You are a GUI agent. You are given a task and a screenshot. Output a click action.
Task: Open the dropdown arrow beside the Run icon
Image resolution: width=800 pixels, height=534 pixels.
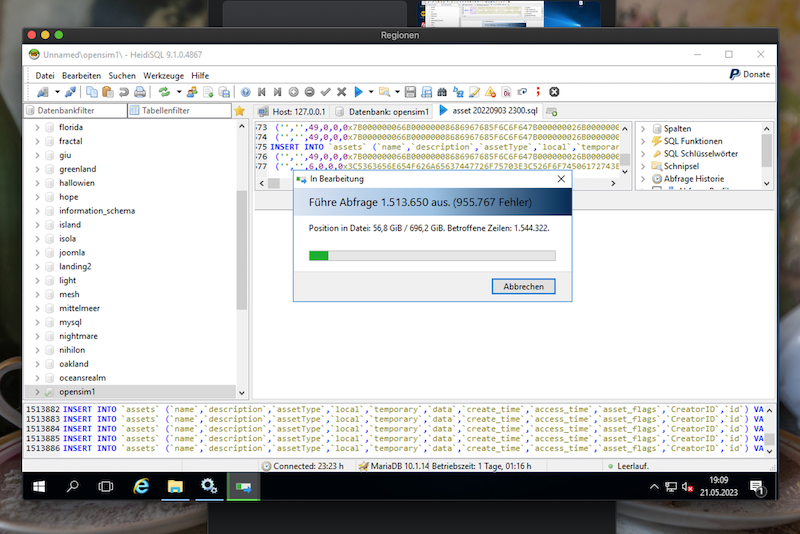click(x=370, y=92)
